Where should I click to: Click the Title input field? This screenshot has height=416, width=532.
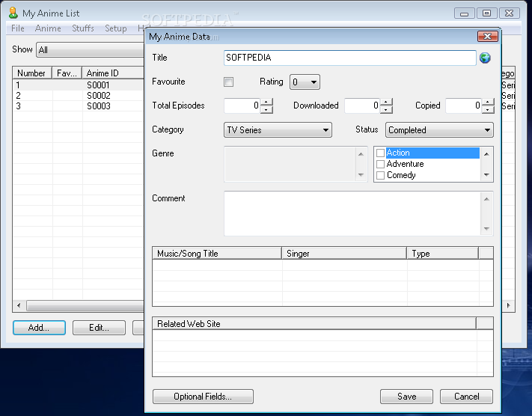350,58
